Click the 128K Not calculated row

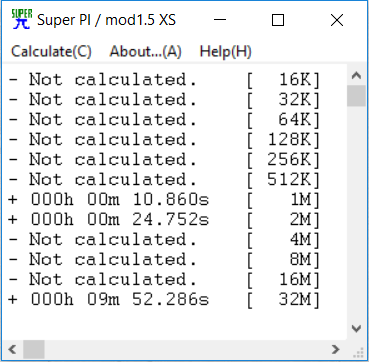[164, 140]
